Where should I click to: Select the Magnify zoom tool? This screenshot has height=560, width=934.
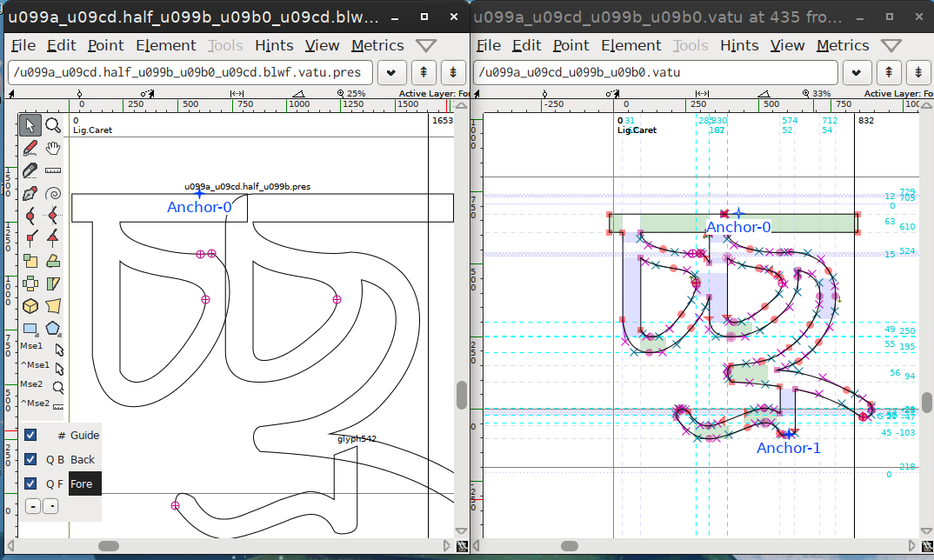click(x=53, y=125)
